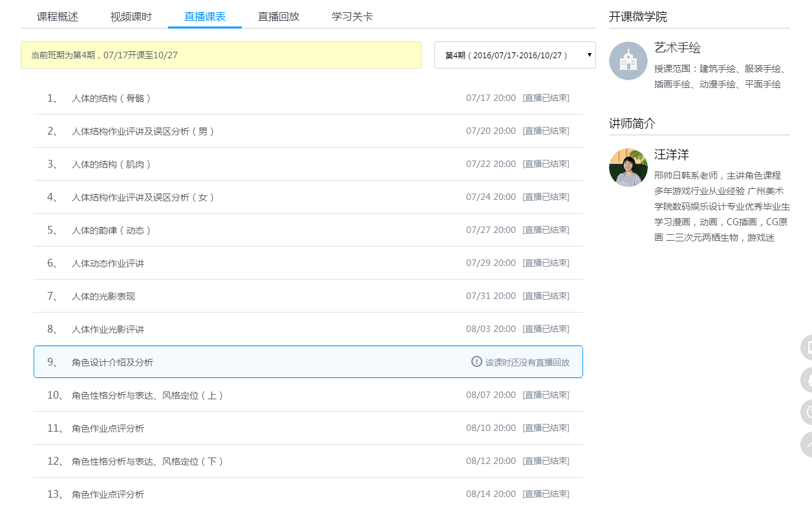This screenshot has height=508, width=812.
Task: Click the third round floating side icon
Action: 807,412
